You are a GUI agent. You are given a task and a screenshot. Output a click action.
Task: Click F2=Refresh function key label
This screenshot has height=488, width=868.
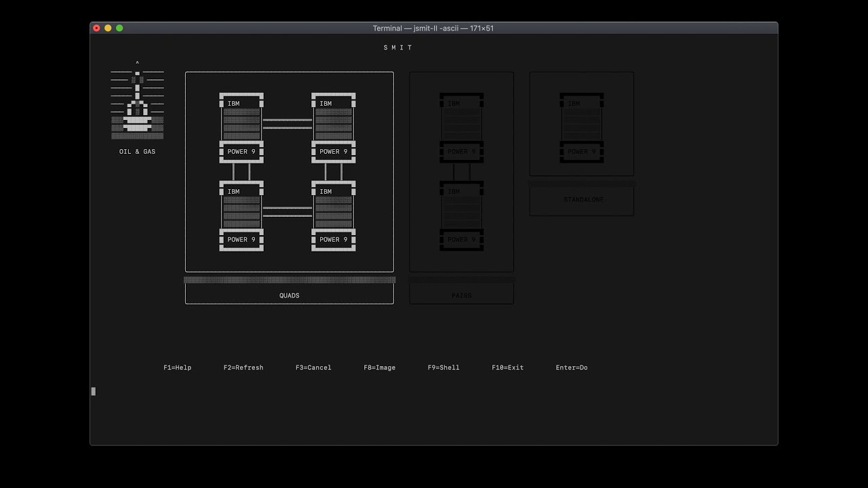tap(243, 367)
